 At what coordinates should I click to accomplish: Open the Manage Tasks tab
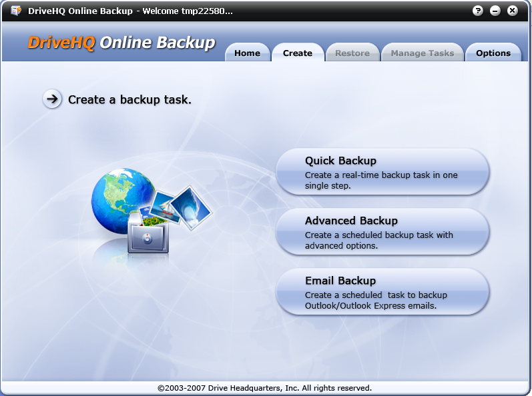coord(422,53)
